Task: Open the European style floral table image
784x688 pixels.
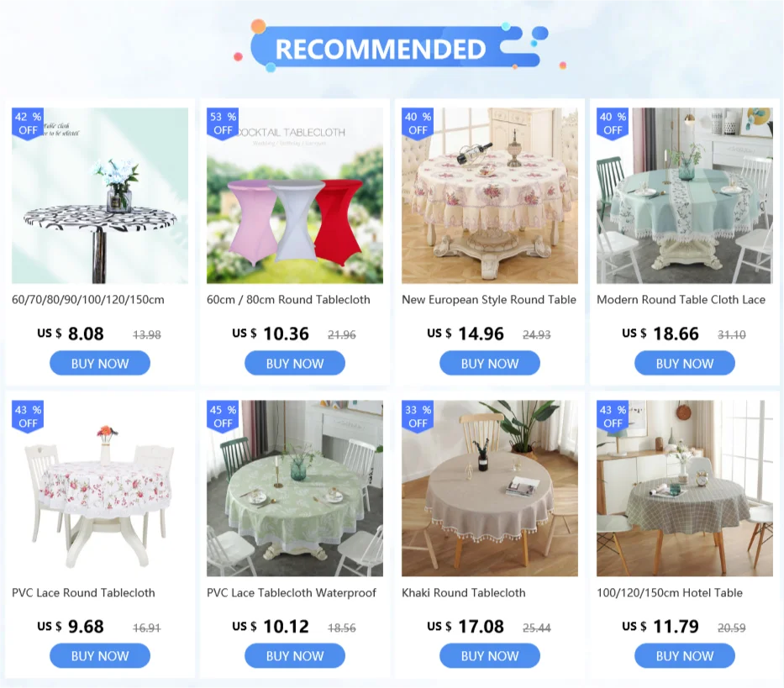Action: 490,196
